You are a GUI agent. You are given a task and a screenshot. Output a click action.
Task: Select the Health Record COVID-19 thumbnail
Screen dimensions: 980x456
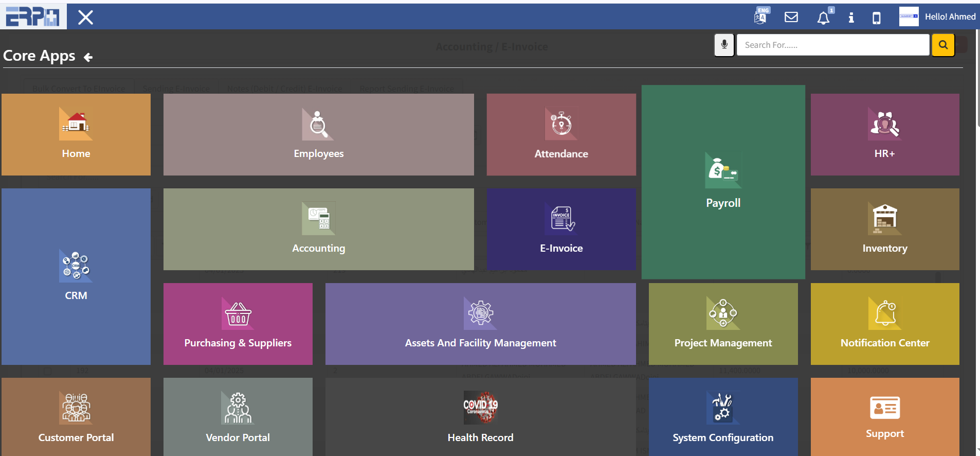click(480, 407)
